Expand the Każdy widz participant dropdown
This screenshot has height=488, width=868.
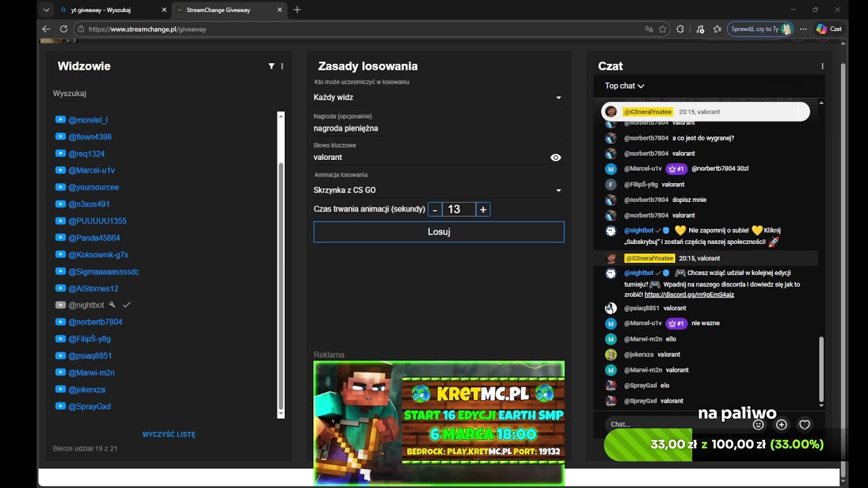(x=438, y=98)
